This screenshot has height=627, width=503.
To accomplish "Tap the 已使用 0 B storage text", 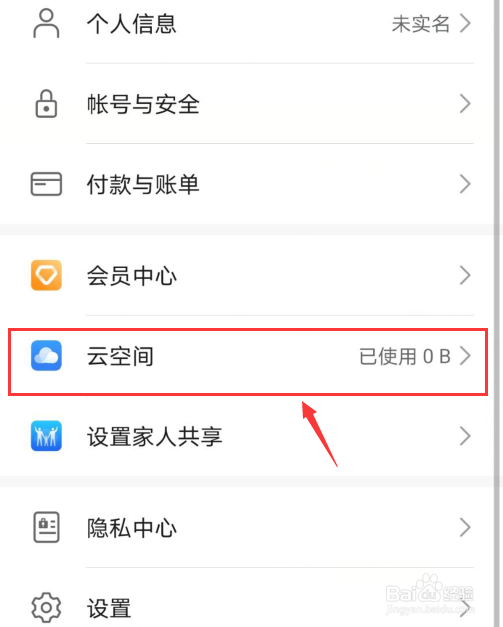I will [x=405, y=356].
